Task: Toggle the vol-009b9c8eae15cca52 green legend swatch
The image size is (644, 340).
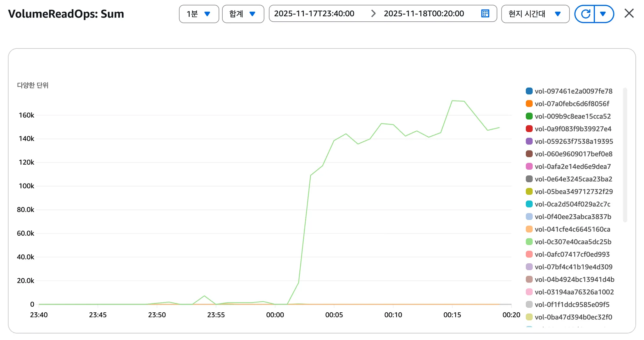Action: click(529, 116)
